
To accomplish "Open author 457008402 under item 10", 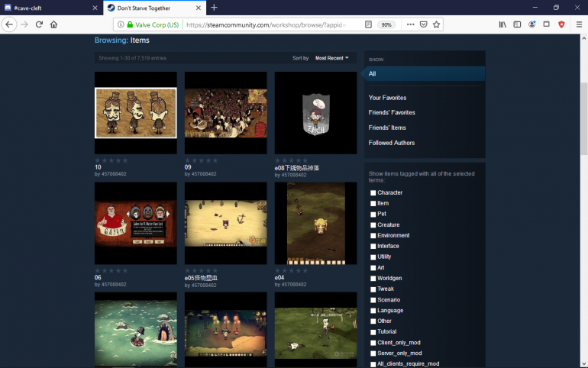I will click(114, 174).
